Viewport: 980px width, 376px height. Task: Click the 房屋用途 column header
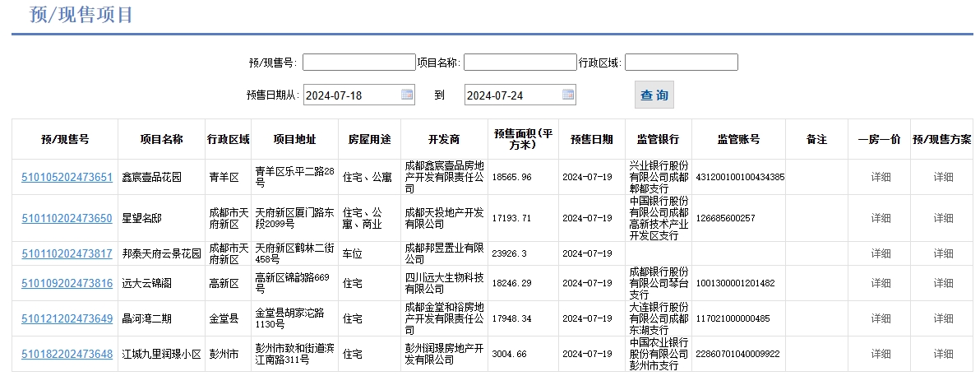coord(369,140)
